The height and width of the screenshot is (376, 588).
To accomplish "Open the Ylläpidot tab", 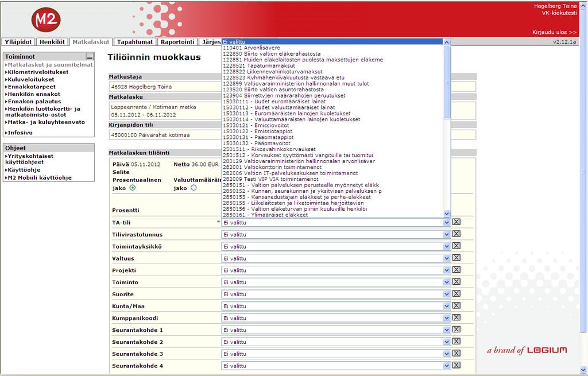I will click(18, 42).
